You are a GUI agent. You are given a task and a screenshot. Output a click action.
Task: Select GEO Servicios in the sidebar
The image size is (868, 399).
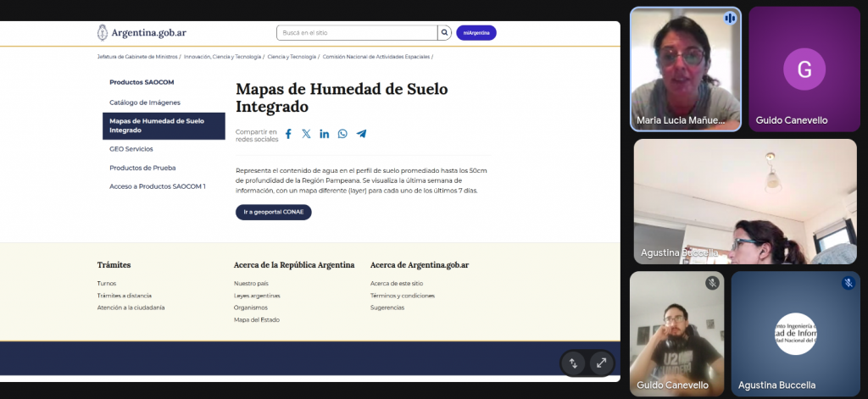[131, 148]
